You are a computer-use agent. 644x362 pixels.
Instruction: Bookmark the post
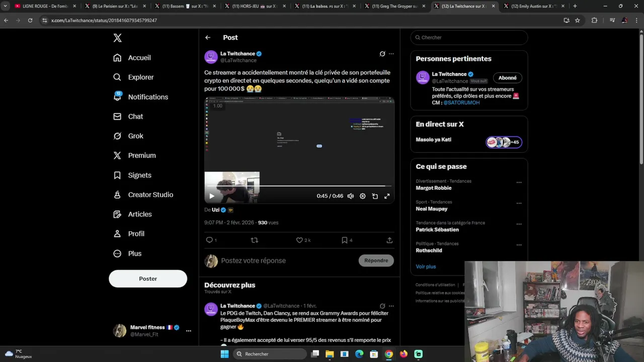345,240
